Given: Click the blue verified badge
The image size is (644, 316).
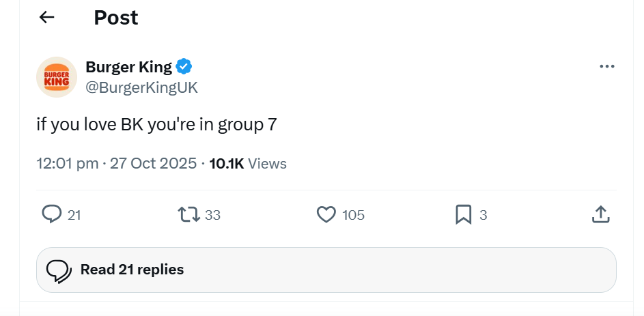Looking at the screenshot, I should click(x=184, y=67).
